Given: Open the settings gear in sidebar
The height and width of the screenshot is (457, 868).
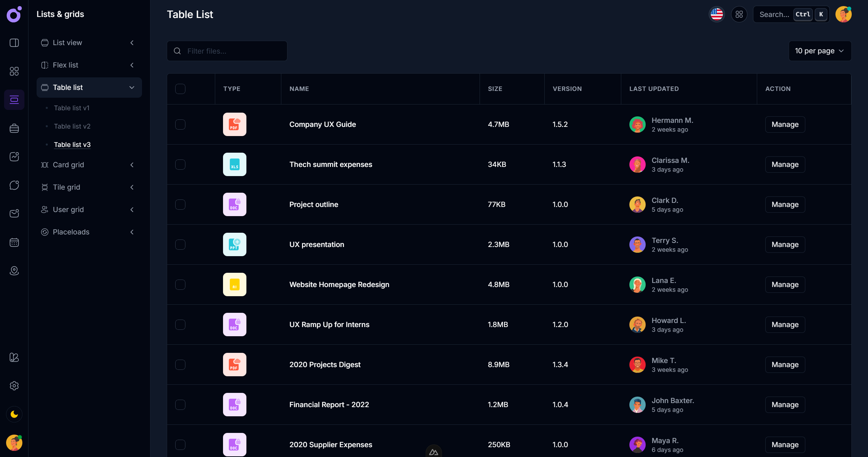Looking at the screenshot, I should [x=14, y=386].
